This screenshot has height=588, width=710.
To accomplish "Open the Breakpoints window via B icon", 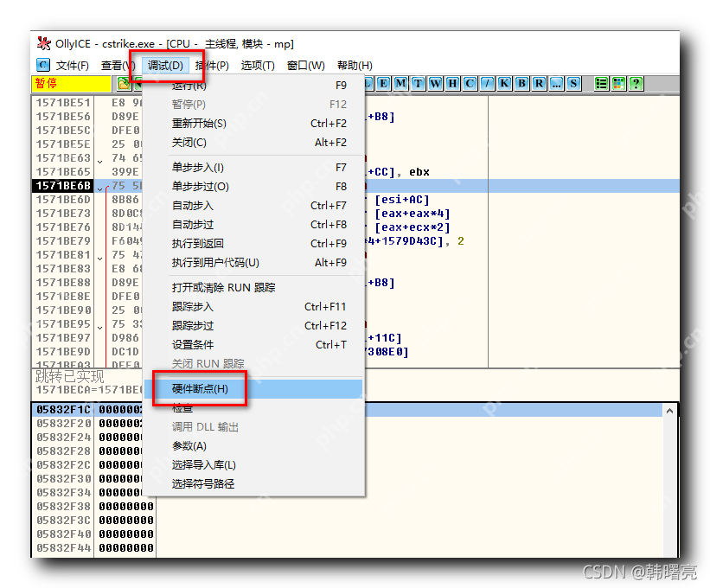I will pos(524,86).
